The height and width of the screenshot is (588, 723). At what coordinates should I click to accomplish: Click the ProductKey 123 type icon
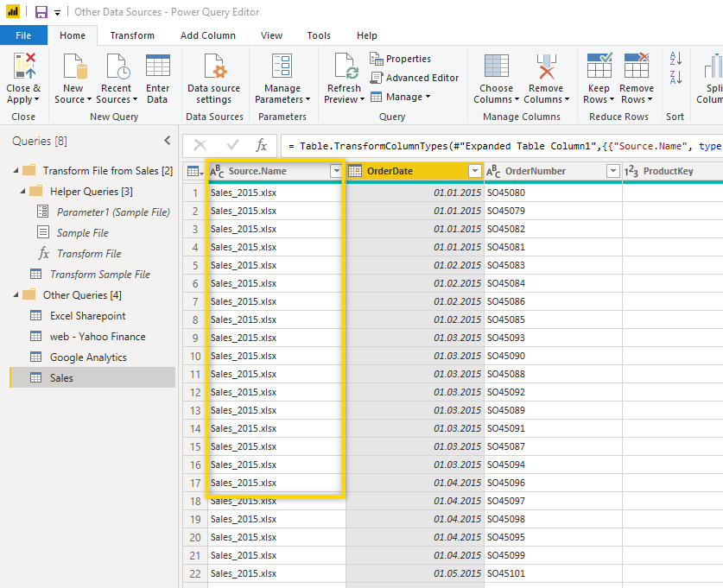tap(631, 172)
